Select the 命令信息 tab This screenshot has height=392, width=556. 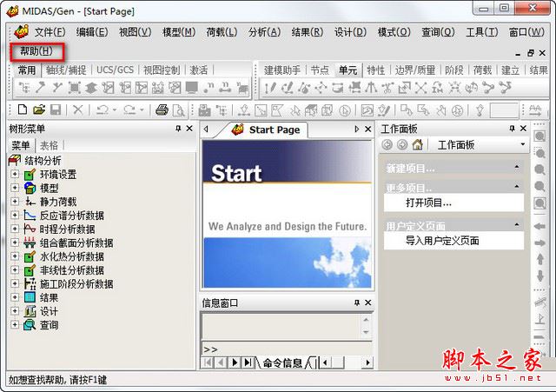(282, 362)
